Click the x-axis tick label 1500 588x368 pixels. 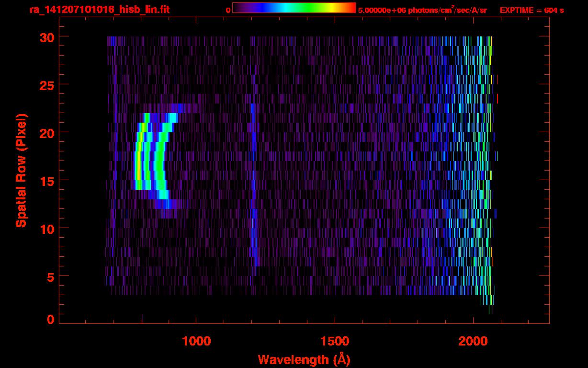(x=335, y=341)
